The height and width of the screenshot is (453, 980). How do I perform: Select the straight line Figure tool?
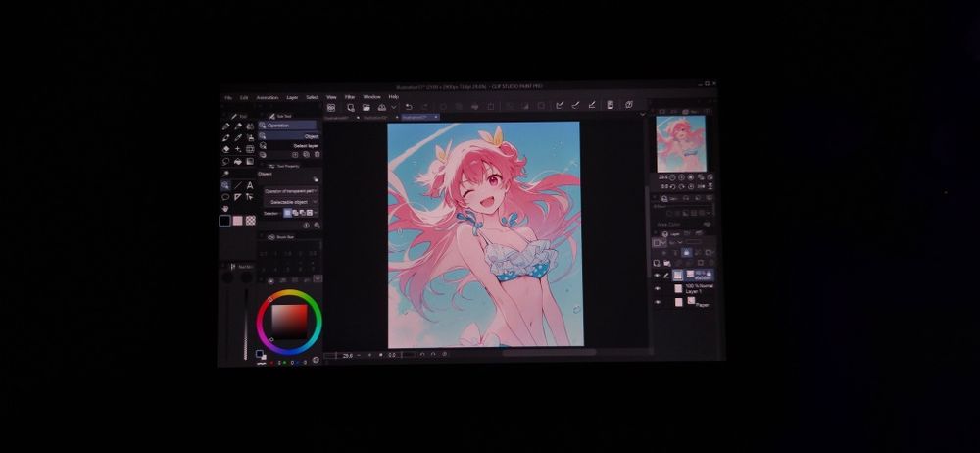[238, 185]
